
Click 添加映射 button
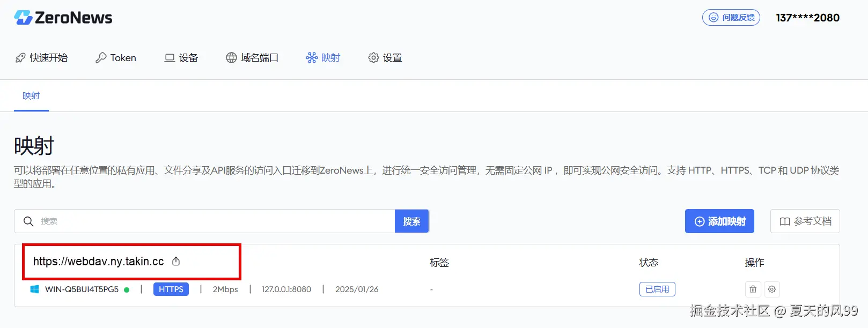coord(719,221)
